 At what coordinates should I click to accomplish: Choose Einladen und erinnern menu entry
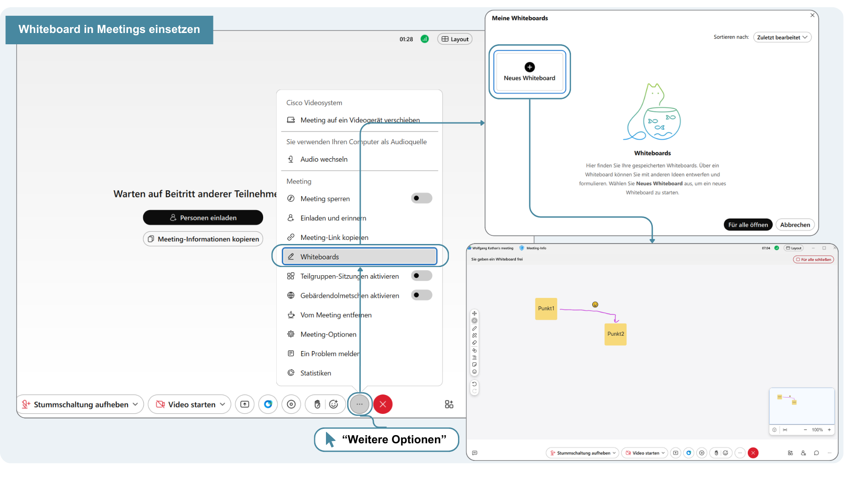tap(360, 218)
